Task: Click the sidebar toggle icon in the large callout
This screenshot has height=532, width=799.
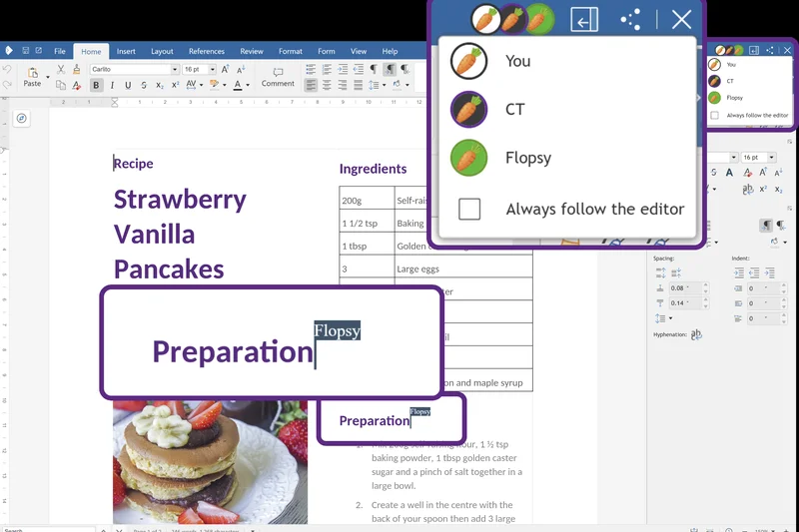Action: [x=583, y=19]
